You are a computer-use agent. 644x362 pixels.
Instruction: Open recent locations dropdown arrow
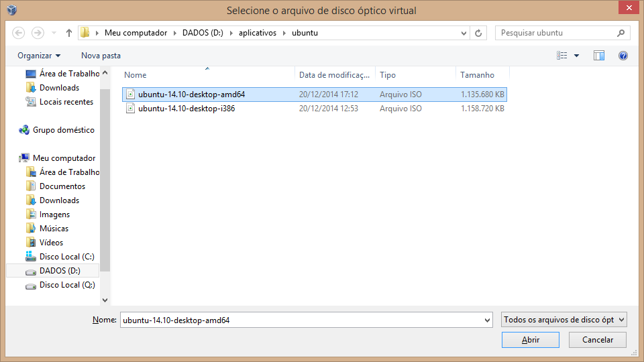click(x=54, y=33)
